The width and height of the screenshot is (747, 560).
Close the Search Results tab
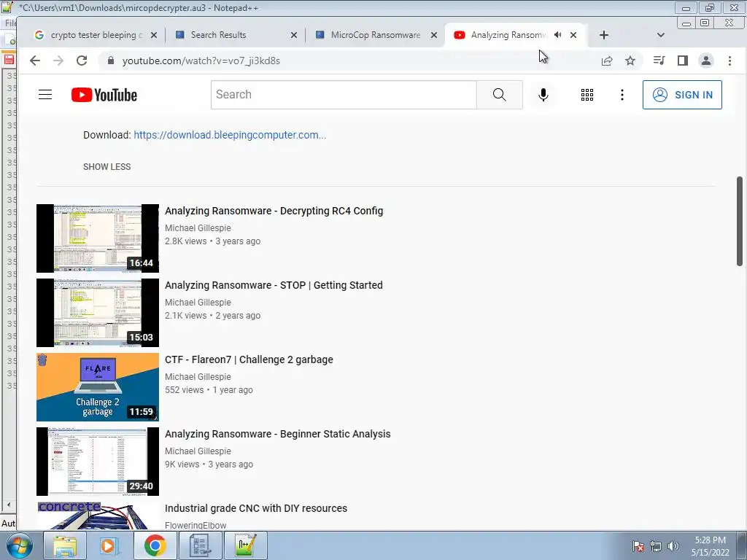[x=293, y=35]
